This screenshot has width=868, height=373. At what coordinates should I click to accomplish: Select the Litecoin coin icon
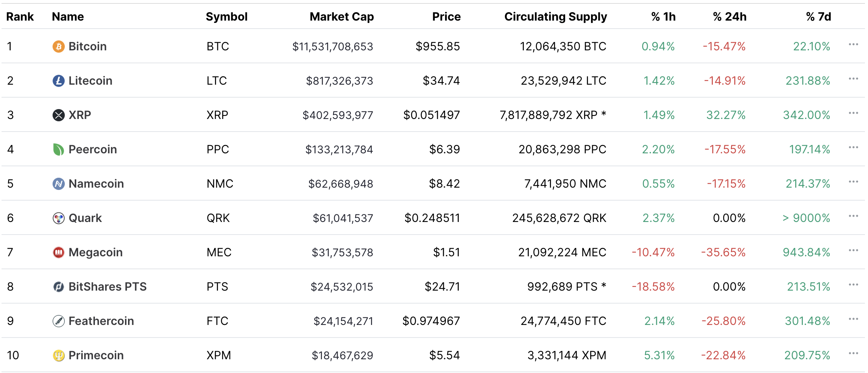pyautogui.click(x=58, y=81)
